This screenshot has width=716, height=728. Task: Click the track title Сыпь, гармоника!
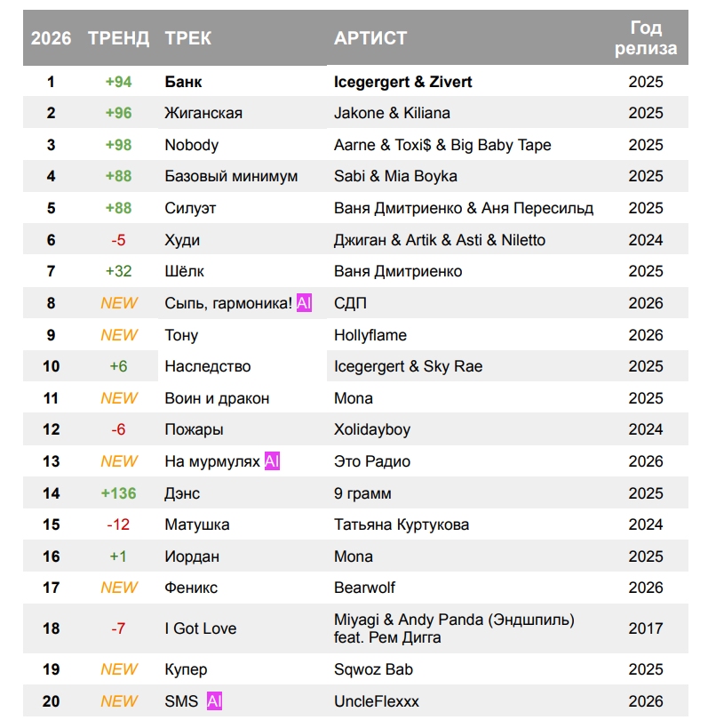tap(229, 303)
